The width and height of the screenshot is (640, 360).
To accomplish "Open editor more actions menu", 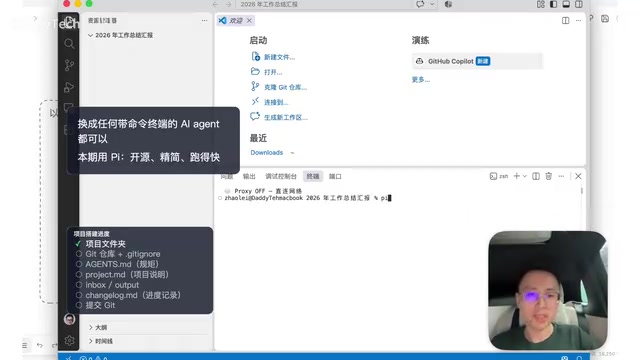I will pos(578,20).
